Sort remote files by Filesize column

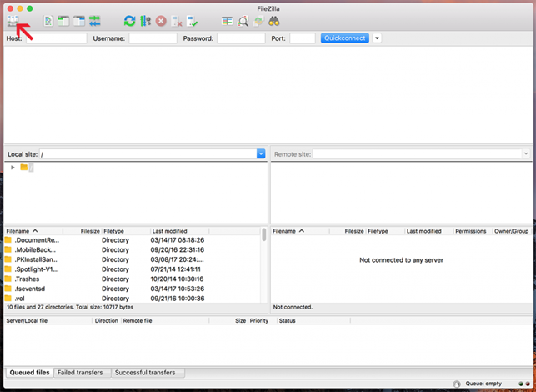(x=348, y=231)
